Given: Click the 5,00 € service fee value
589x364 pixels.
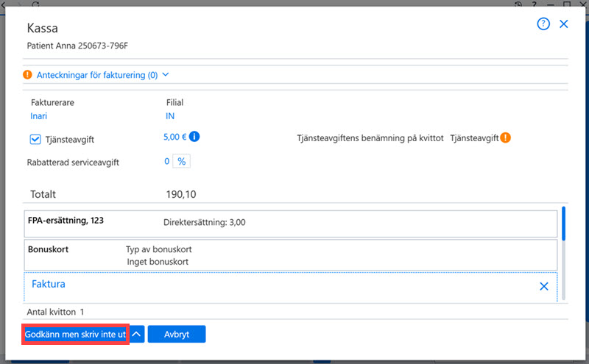Looking at the screenshot, I should tap(174, 137).
